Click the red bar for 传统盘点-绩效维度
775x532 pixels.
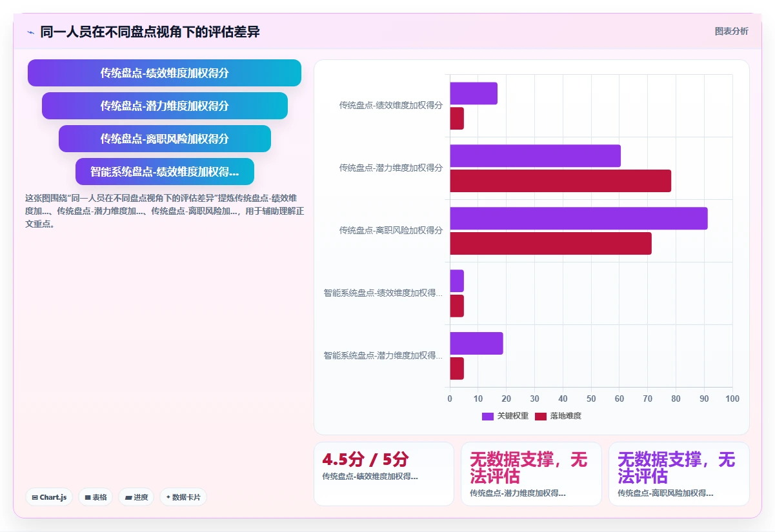pyautogui.click(x=457, y=119)
